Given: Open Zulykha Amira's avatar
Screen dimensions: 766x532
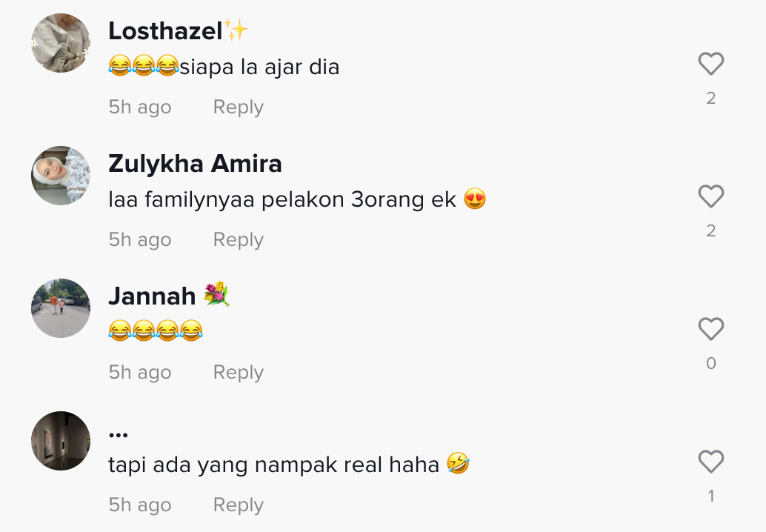Looking at the screenshot, I should [x=61, y=176].
